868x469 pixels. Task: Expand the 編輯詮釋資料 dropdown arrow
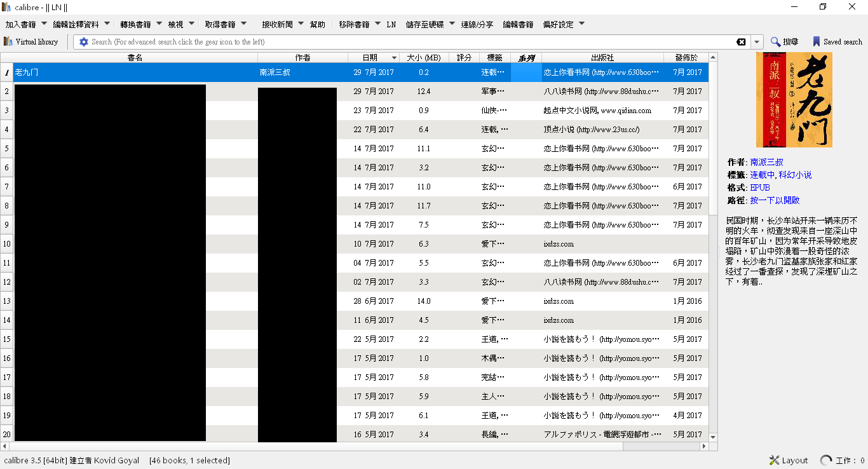click(107, 24)
